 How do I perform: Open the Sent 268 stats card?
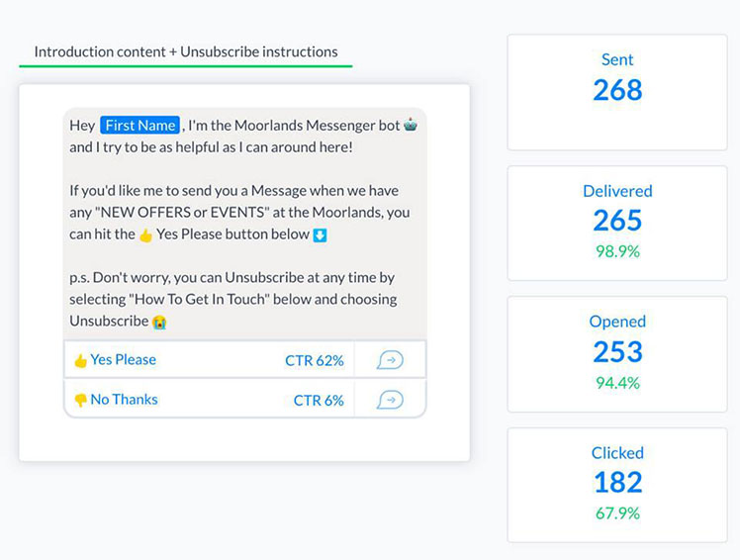click(x=617, y=92)
